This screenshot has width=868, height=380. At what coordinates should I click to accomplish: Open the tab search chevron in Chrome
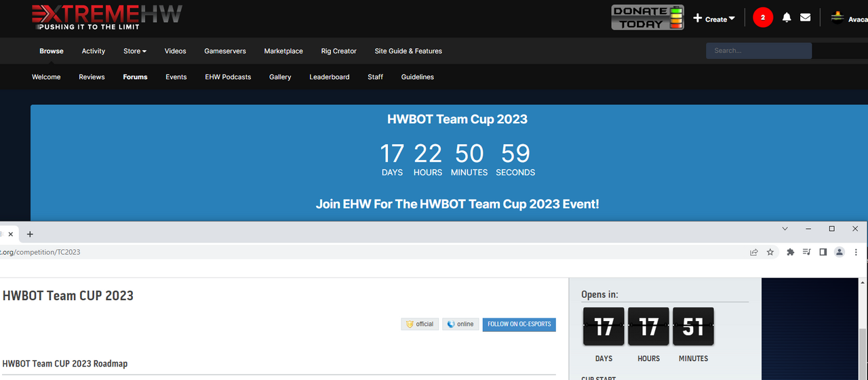click(x=785, y=229)
